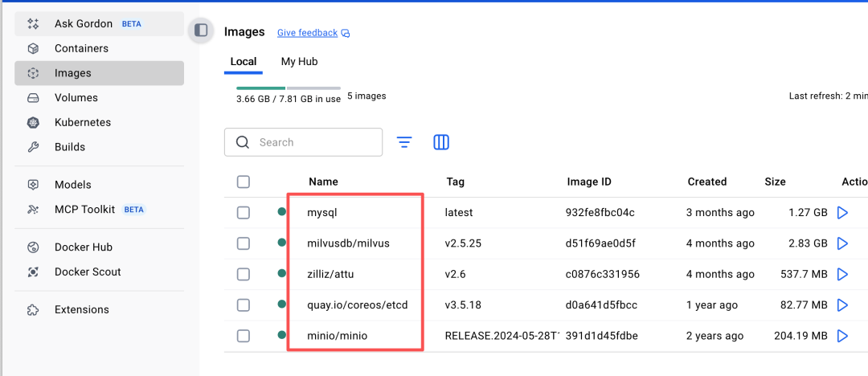Click the magnifier icon in the search box
The height and width of the screenshot is (376, 868).
[x=242, y=142]
